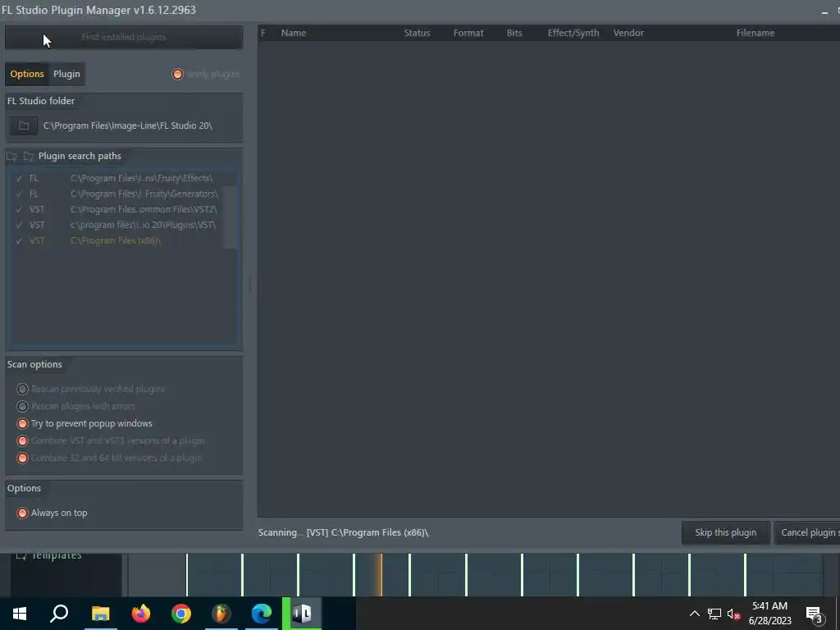Click the Skip this plugin button

click(726, 533)
